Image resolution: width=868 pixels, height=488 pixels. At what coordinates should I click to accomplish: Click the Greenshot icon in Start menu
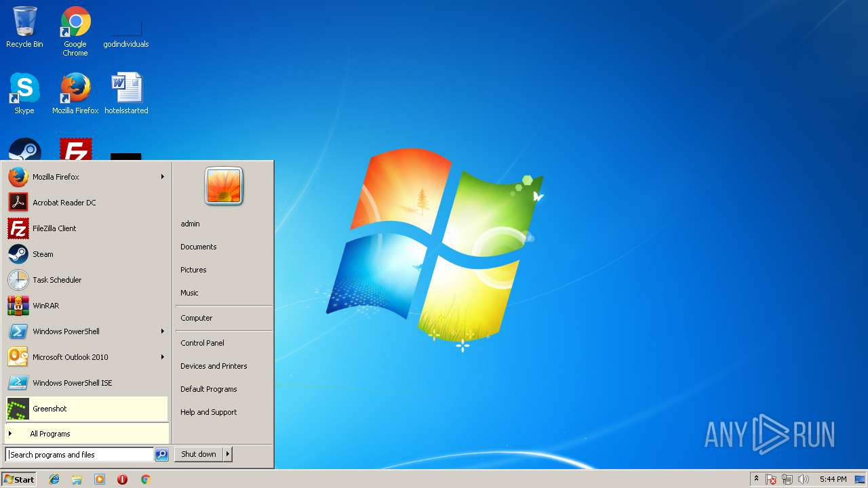point(18,409)
